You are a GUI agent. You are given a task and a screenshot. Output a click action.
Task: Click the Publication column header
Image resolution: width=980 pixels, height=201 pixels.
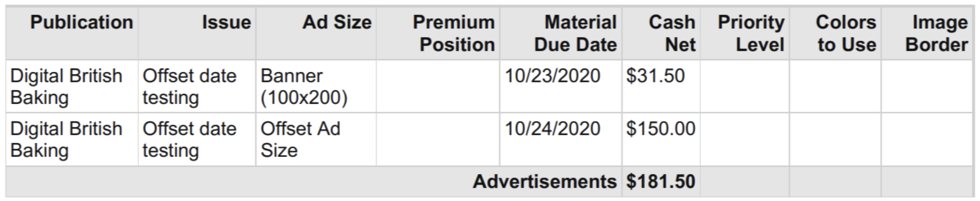(81, 23)
